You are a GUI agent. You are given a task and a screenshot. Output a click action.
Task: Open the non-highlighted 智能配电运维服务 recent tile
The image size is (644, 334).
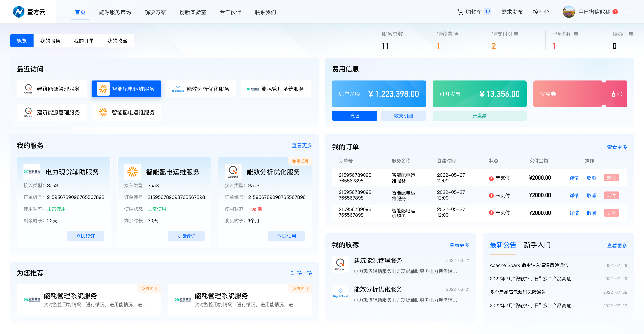126,112
